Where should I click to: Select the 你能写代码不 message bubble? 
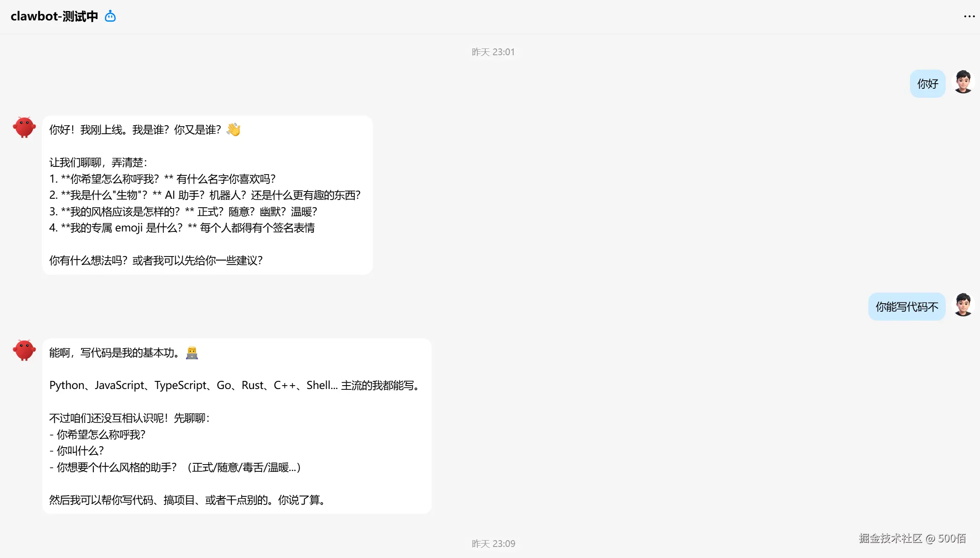click(907, 307)
